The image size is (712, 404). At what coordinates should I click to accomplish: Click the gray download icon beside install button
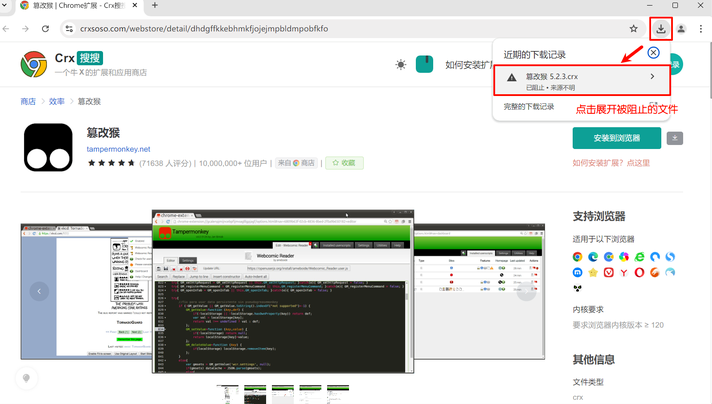675,138
